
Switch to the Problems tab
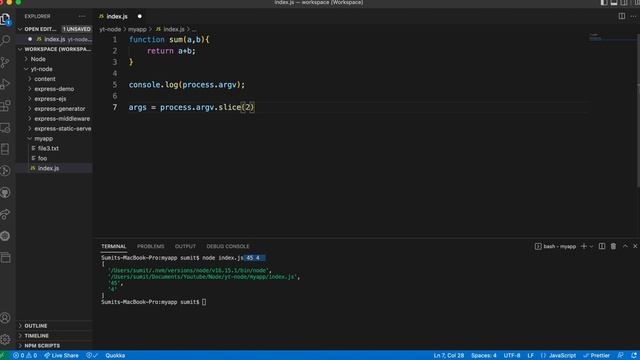151,246
